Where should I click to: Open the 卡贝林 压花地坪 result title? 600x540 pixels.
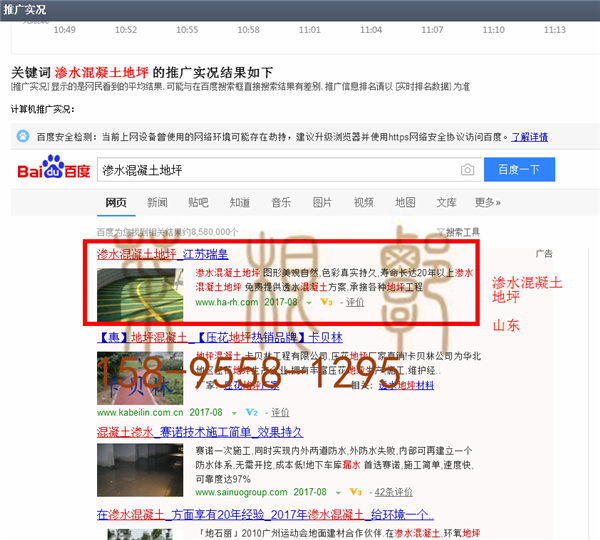click(220, 337)
